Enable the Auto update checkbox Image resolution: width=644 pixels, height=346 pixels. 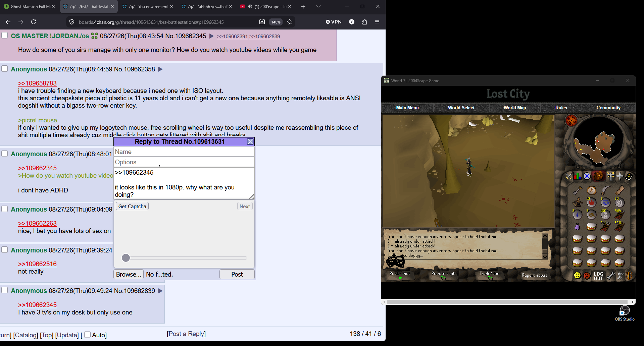coord(87,335)
